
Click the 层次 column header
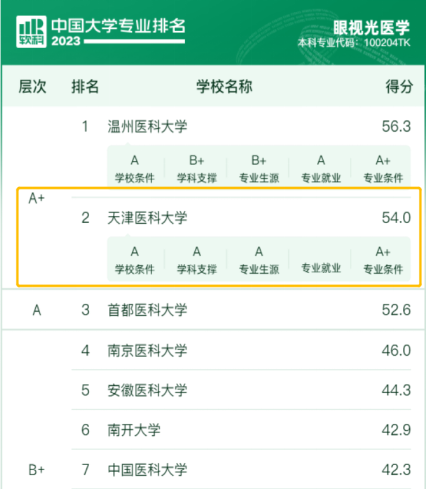(x=32, y=87)
